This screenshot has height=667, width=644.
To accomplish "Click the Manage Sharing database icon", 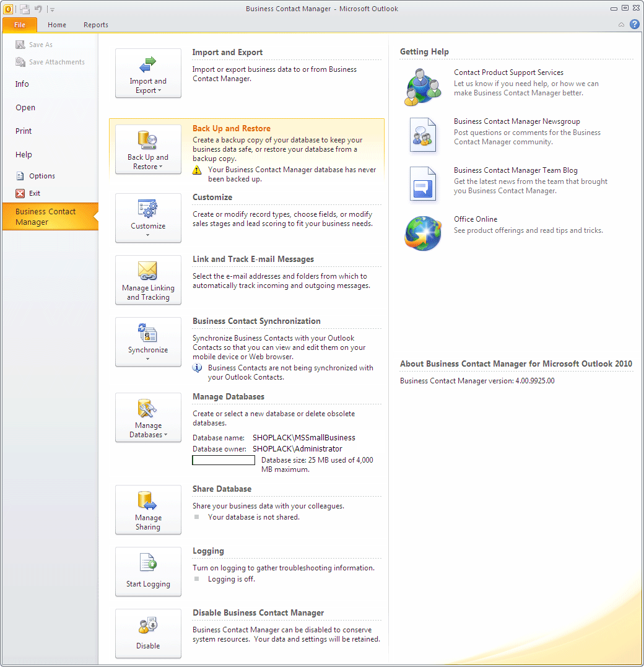I will pos(147,500).
